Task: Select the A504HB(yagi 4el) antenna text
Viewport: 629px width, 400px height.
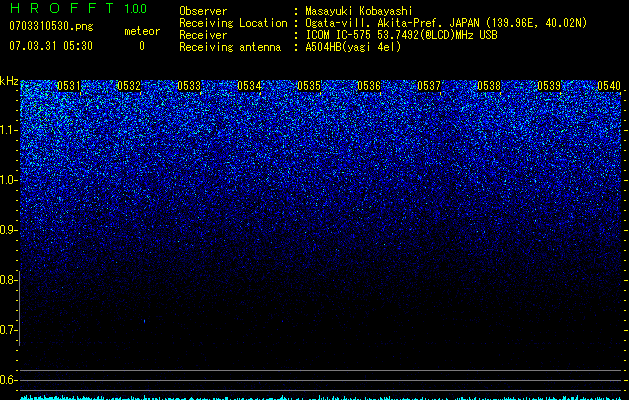Action: [353, 47]
